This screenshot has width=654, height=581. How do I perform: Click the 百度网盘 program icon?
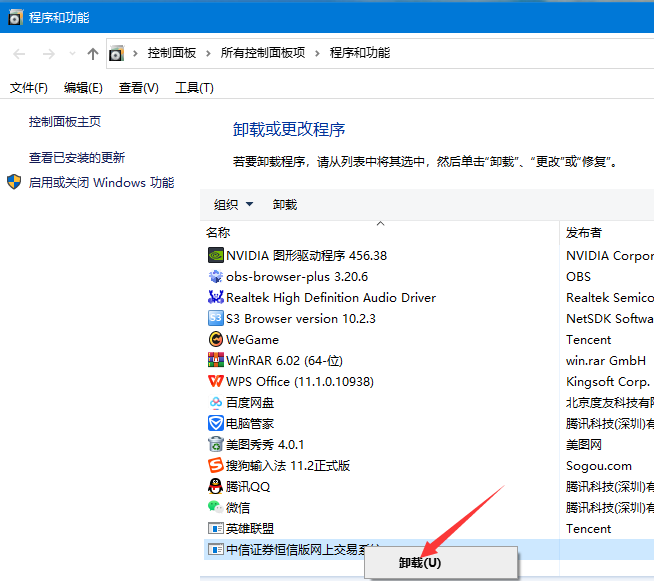pos(216,402)
